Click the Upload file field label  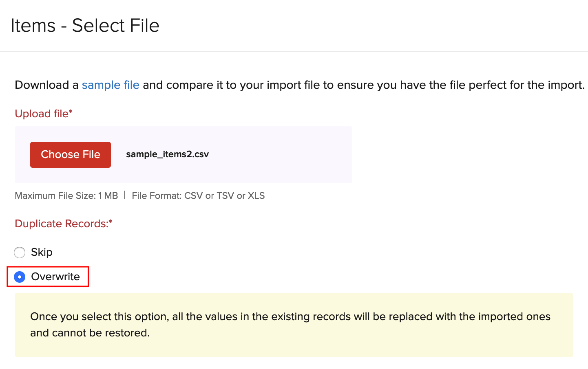[42, 114]
